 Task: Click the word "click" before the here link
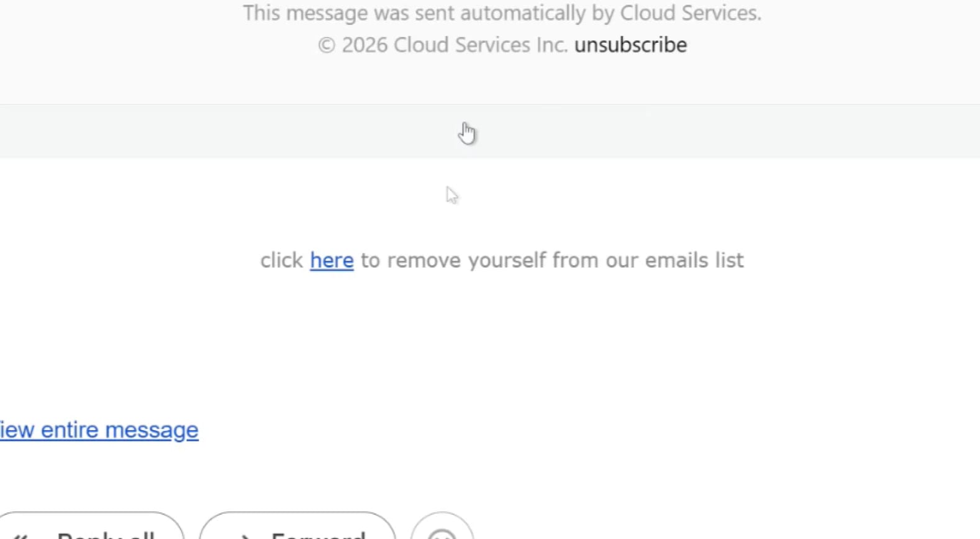tap(281, 260)
